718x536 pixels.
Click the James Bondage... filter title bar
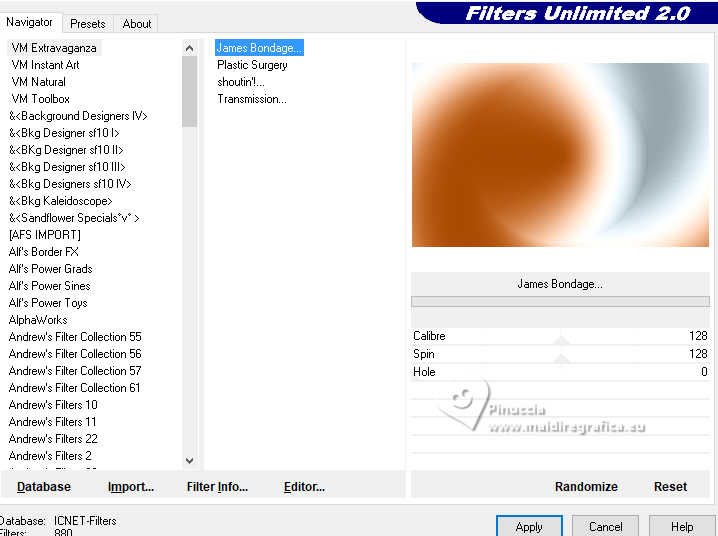pos(560,284)
